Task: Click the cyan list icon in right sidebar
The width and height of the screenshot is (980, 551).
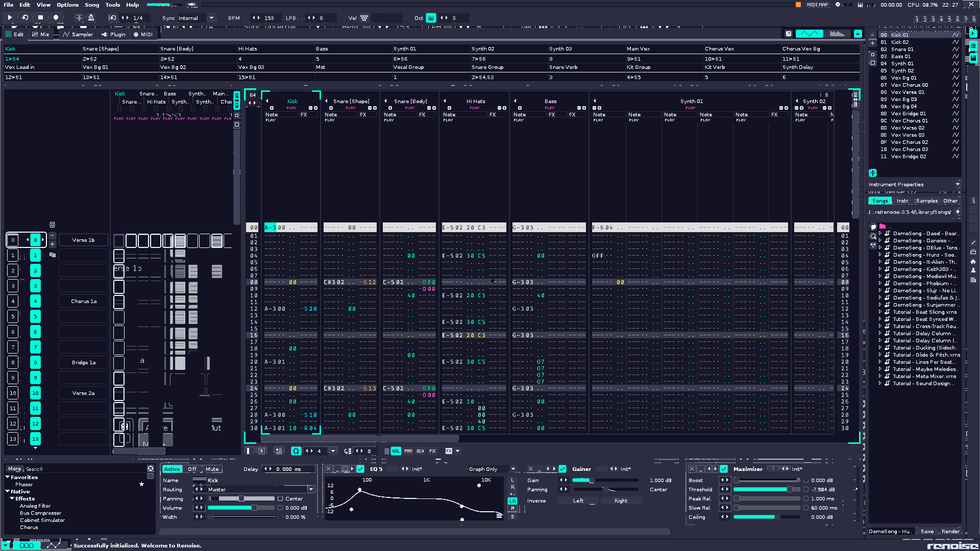Action: click(973, 46)
